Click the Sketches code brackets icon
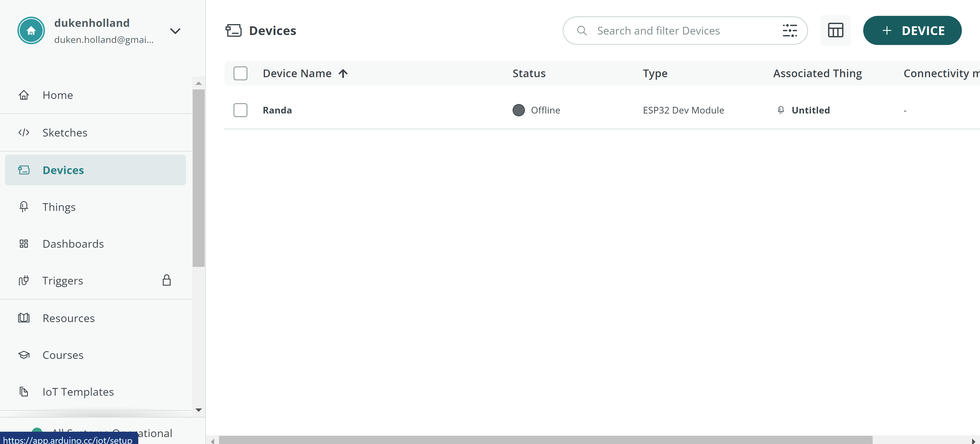This screenshot has height=444, width=980. (24, 132)
